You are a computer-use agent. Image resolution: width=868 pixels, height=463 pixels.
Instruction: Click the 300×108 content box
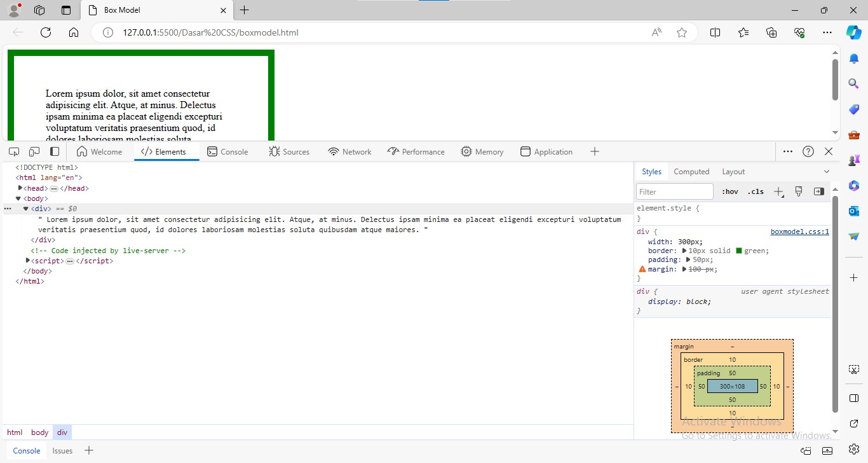(732, 386)
